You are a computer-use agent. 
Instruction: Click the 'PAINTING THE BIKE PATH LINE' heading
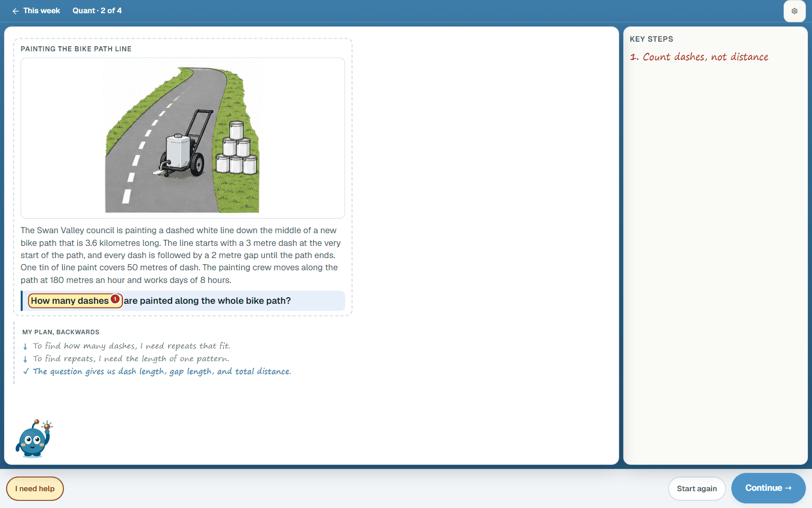(76, 49)
